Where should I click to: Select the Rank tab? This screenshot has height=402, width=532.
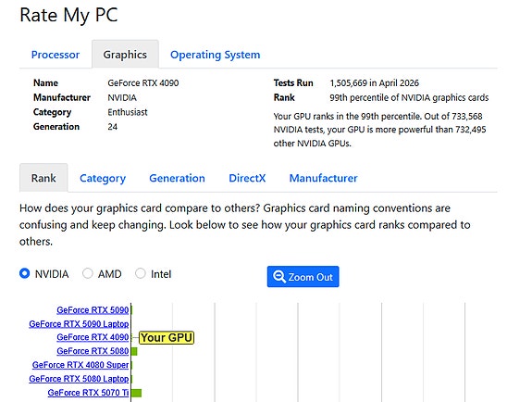pos(43,178)
